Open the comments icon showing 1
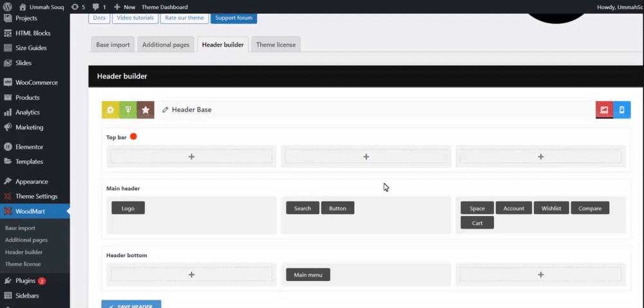The height and width of the screenshot is (308, 644). [99, 7]
